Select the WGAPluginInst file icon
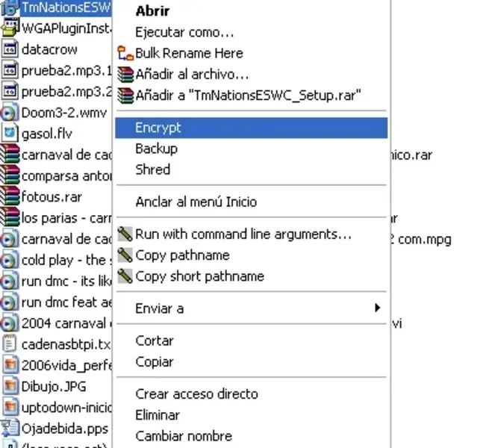This screenshot has height=448, width=483. pyautogui.click(x=9, y=28)
